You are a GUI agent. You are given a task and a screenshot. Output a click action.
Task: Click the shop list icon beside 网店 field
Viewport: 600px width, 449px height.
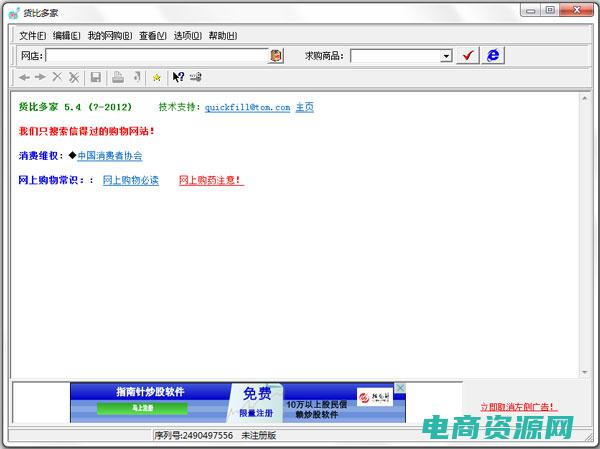(276, 56)
